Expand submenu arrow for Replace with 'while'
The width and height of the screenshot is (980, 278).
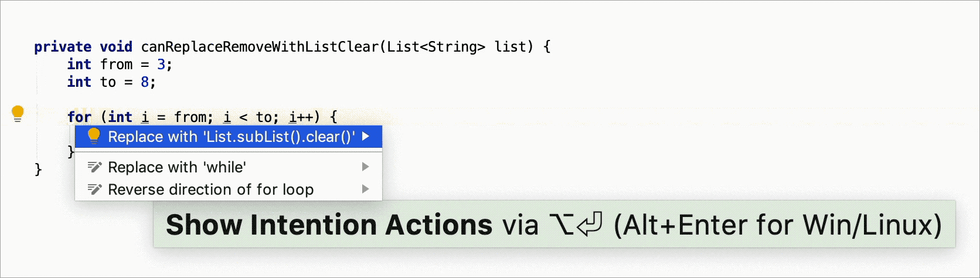click(x=366, y=167)
